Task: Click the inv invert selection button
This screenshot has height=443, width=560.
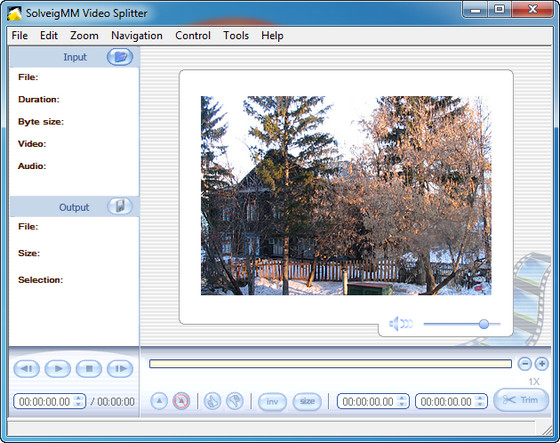Action: click(x=272, y=402)
